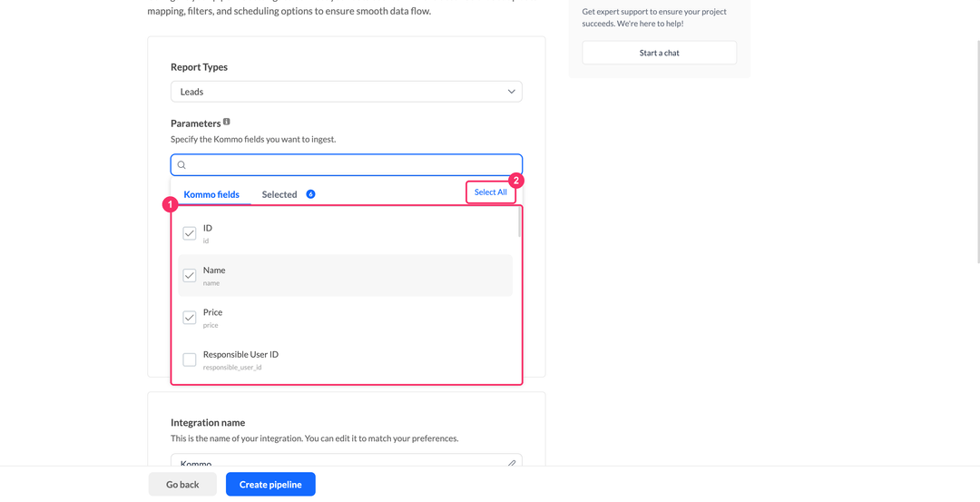Click the Go back button
Screen dimensions: 980x502
182,485
